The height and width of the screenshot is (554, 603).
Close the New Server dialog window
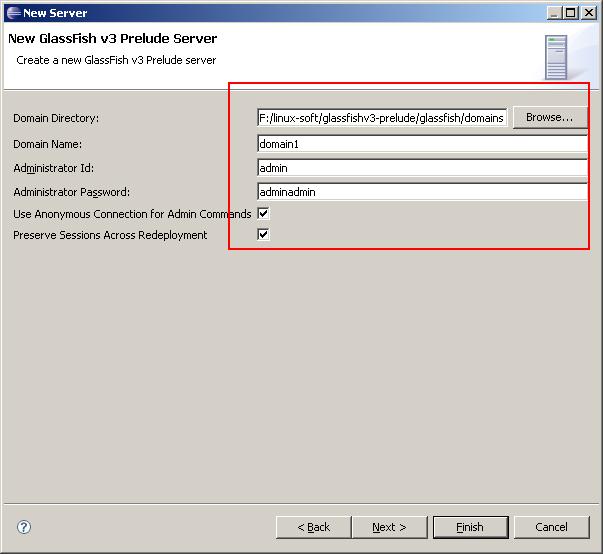[589, 13]
